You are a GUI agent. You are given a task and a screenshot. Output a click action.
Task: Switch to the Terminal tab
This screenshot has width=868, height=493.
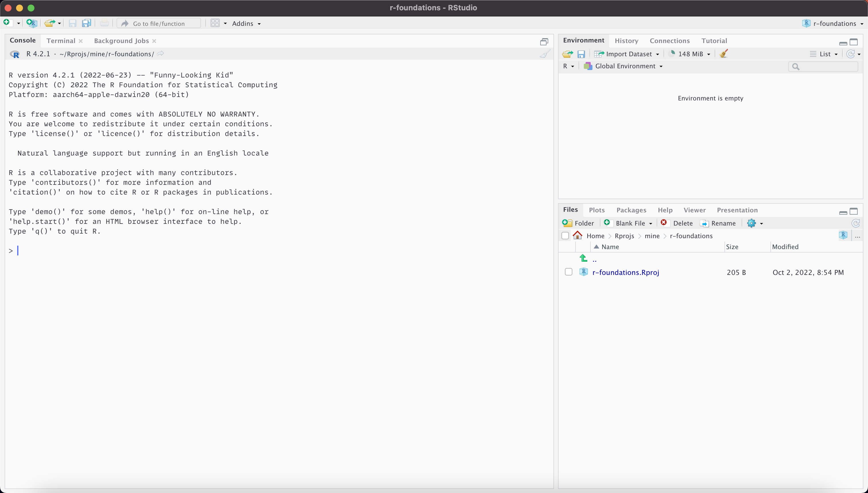tap(61, 41)
